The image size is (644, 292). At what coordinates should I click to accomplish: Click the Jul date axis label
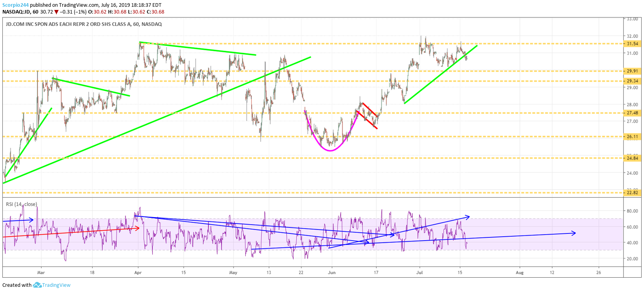419,272
